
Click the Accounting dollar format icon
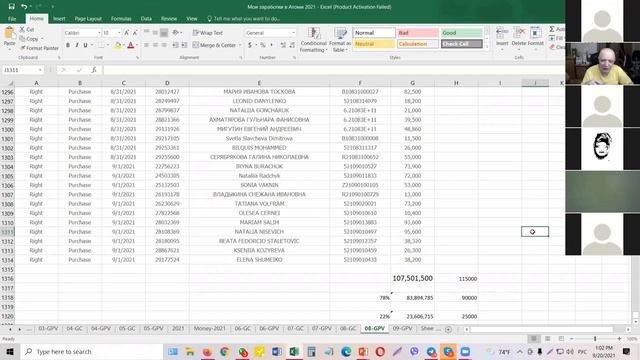[250, 45]
